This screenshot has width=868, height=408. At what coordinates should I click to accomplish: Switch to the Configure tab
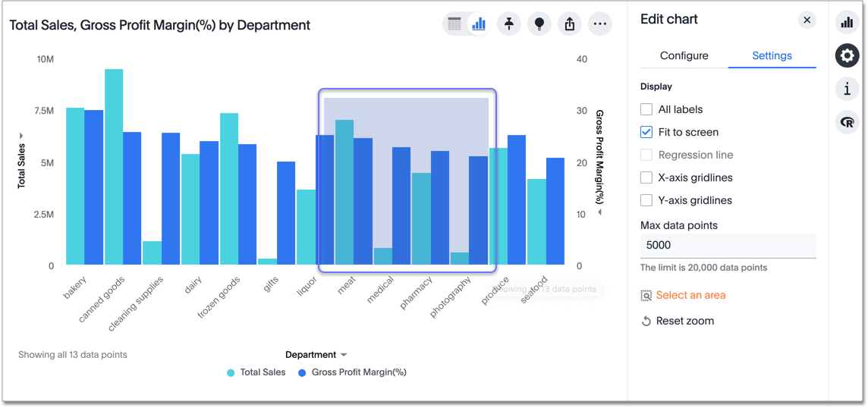[684, 55]
